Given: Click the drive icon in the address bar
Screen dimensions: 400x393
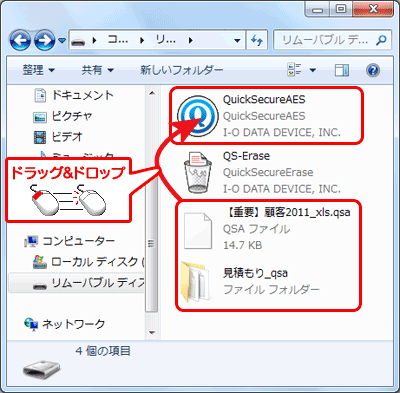Looking at the screenshot, I should click(78, 41).
